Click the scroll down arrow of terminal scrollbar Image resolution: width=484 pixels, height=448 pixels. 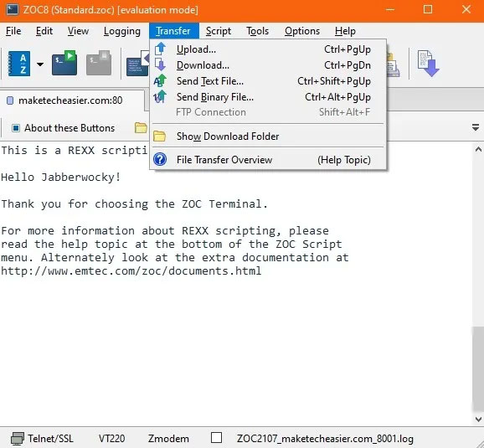point(478,419)
